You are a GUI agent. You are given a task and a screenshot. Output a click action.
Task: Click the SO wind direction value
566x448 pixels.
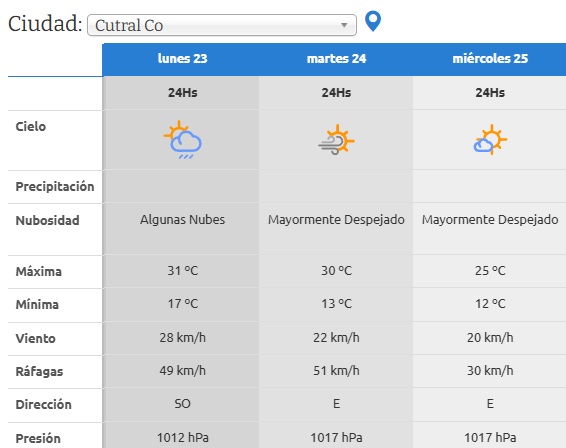(183, 404)
